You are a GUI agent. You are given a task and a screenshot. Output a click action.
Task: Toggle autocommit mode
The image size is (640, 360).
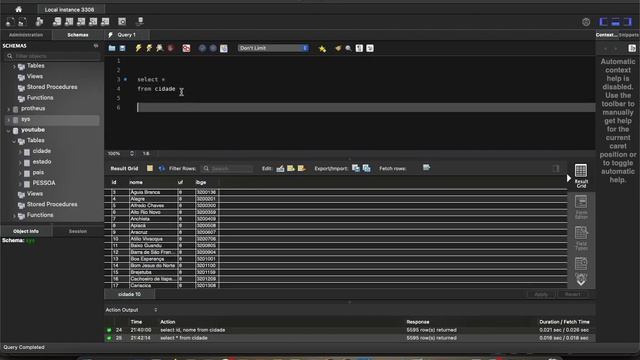tap(224, 48)
